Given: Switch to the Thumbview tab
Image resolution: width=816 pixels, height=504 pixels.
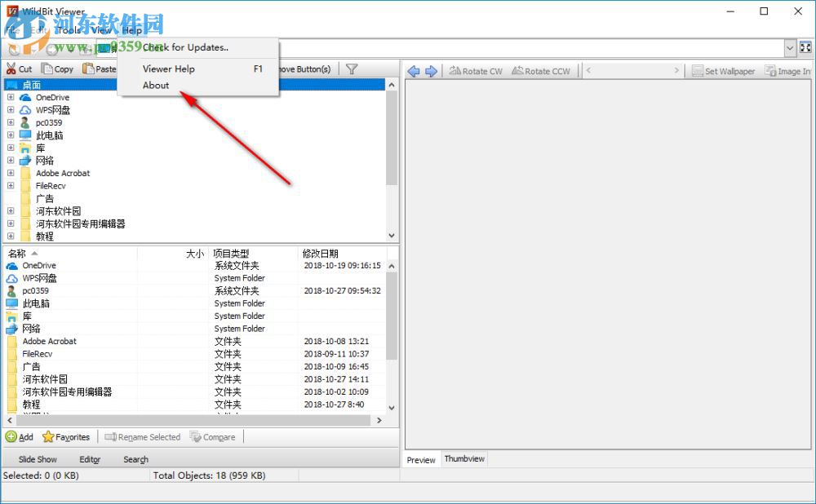Looking at the screenshot, I should (463, 458).
